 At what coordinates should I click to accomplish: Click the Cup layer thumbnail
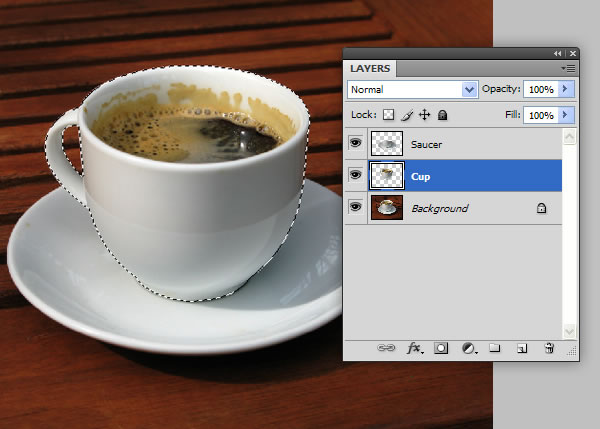(387, 176)
